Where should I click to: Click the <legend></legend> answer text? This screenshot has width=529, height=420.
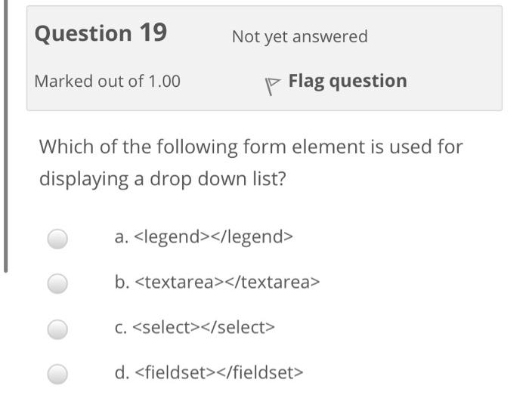pyautogui.click(x=212, y=238)
